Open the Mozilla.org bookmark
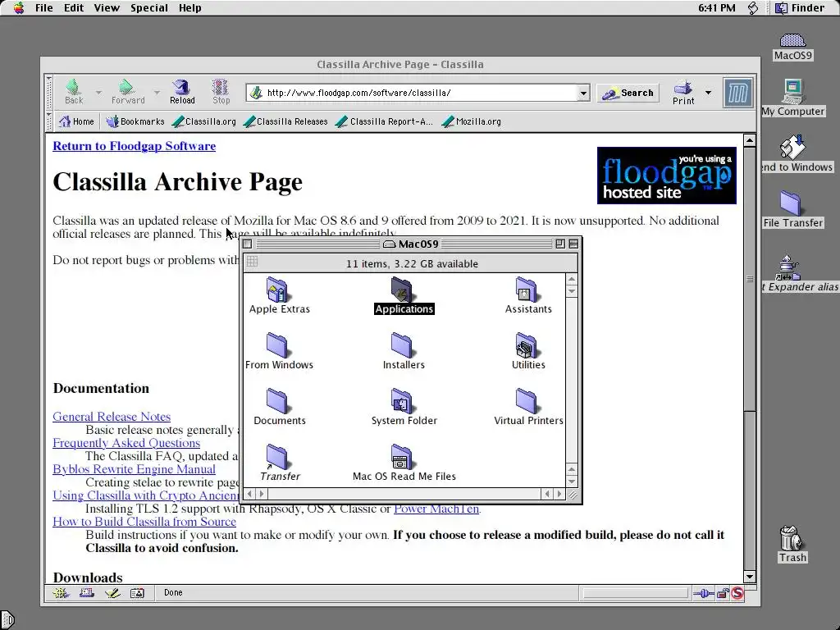Viewport: 840px width, 630px height. click(x=472, y=121)
